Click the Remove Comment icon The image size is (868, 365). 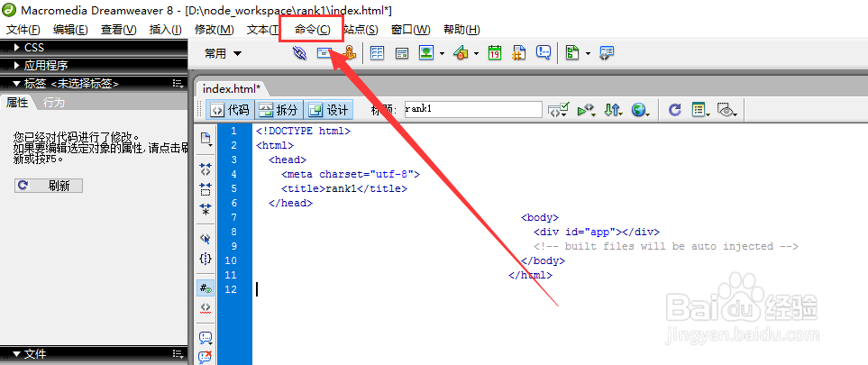click(206, 357)
